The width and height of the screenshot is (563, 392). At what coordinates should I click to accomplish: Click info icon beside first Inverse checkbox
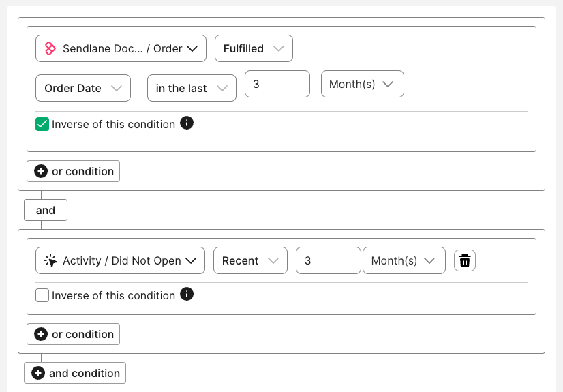tap(187, 123)
